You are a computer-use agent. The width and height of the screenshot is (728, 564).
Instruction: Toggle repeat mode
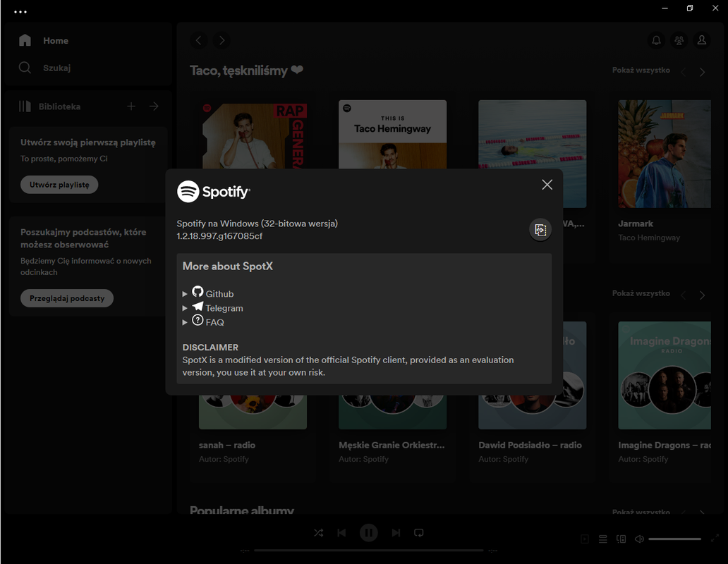click(x=419, y=533)
